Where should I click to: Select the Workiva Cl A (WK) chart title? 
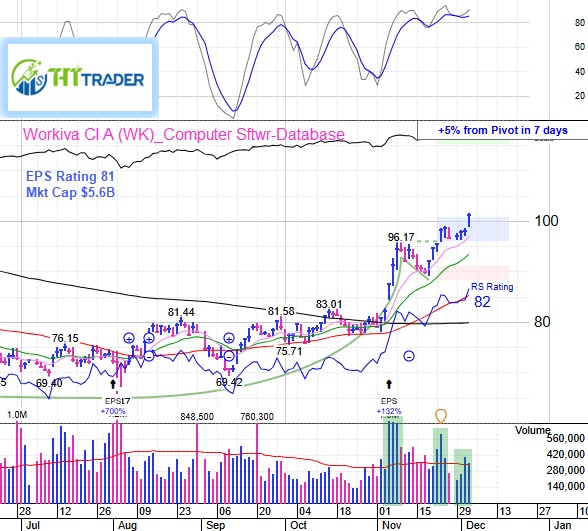click(x=184, y=134)
